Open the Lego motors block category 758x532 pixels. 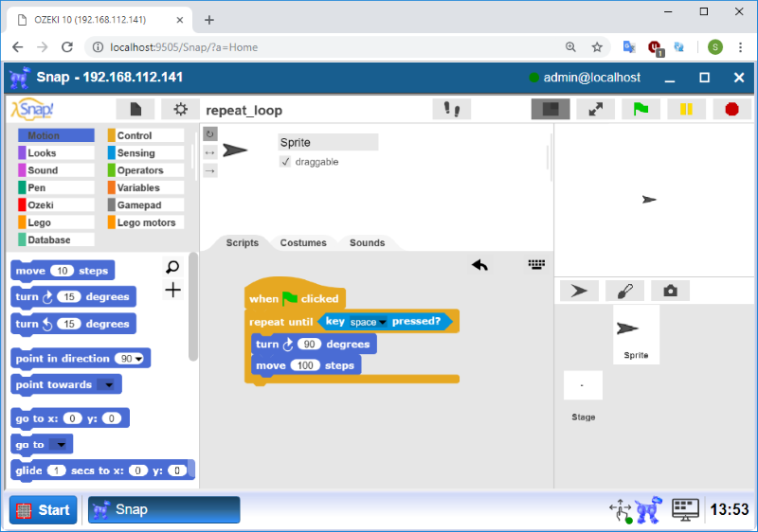pos(146,222)
